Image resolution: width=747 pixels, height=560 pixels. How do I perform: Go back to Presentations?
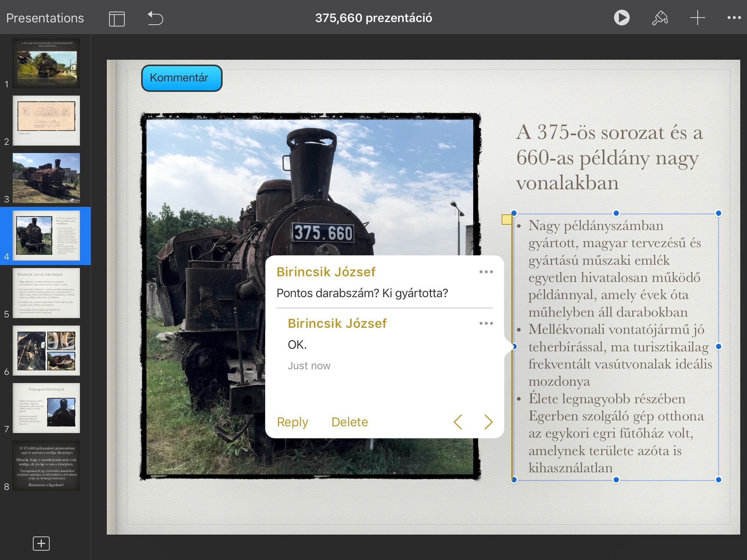[x=45, y=18]
